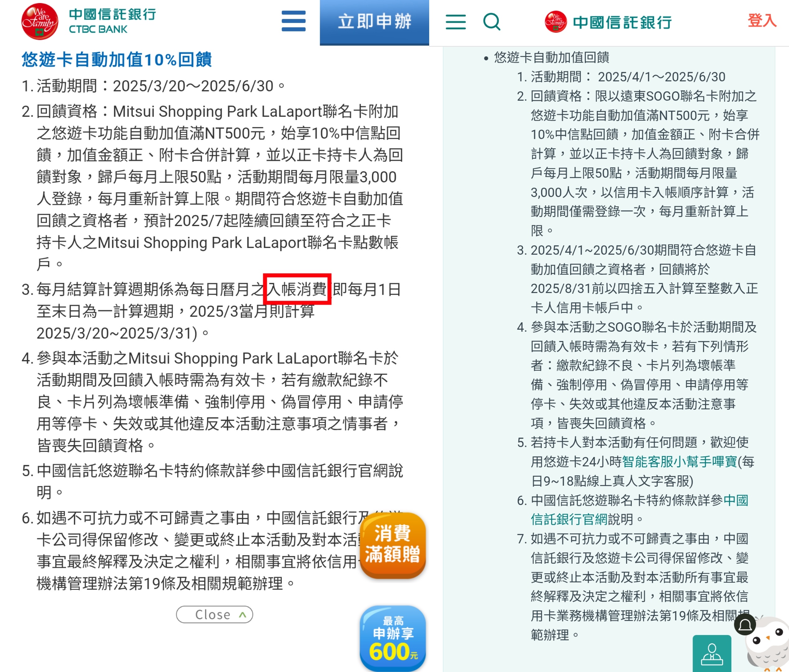Open the notification bell icon

(745, 624)
